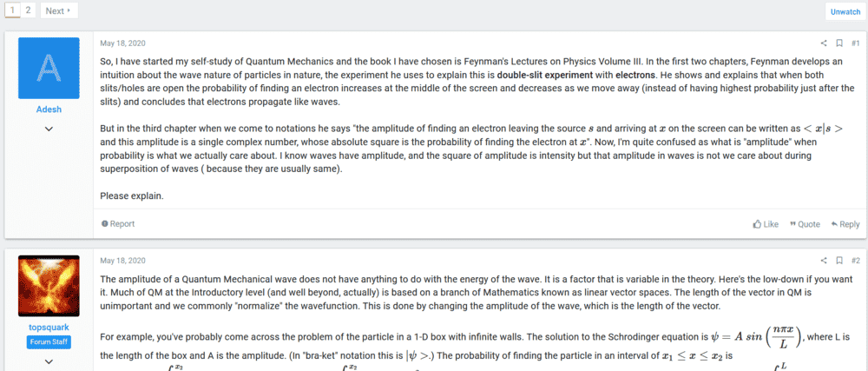Expand Adesh's user details chevron
The image size is (868, 371).
pos(49,129)
